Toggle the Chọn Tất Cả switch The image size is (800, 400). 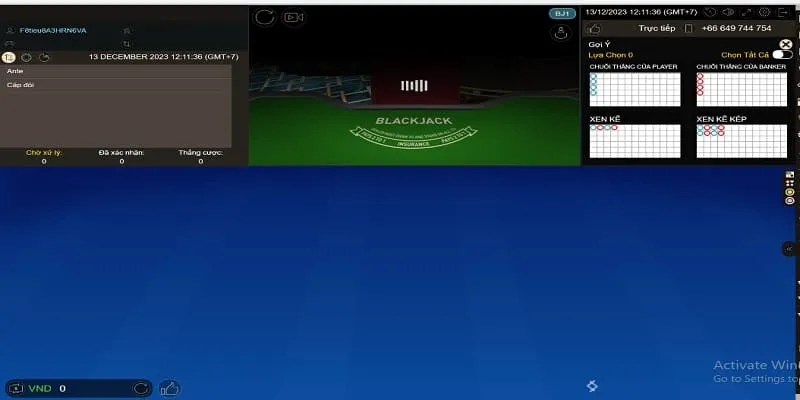click(x=782, y=55)
